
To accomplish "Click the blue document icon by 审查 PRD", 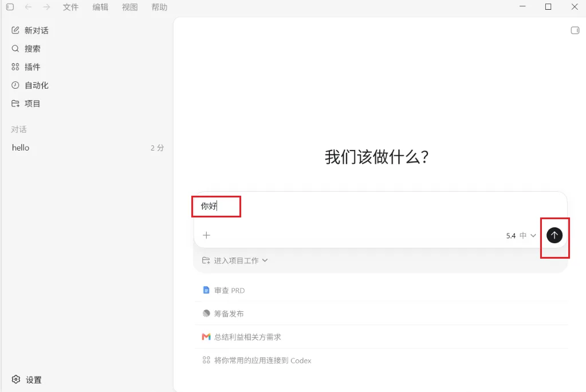I will (x=206, y=290).
